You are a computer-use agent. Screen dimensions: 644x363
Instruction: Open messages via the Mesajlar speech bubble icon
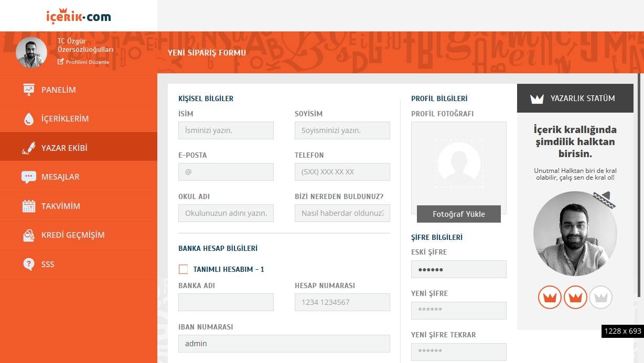[30, 176]
